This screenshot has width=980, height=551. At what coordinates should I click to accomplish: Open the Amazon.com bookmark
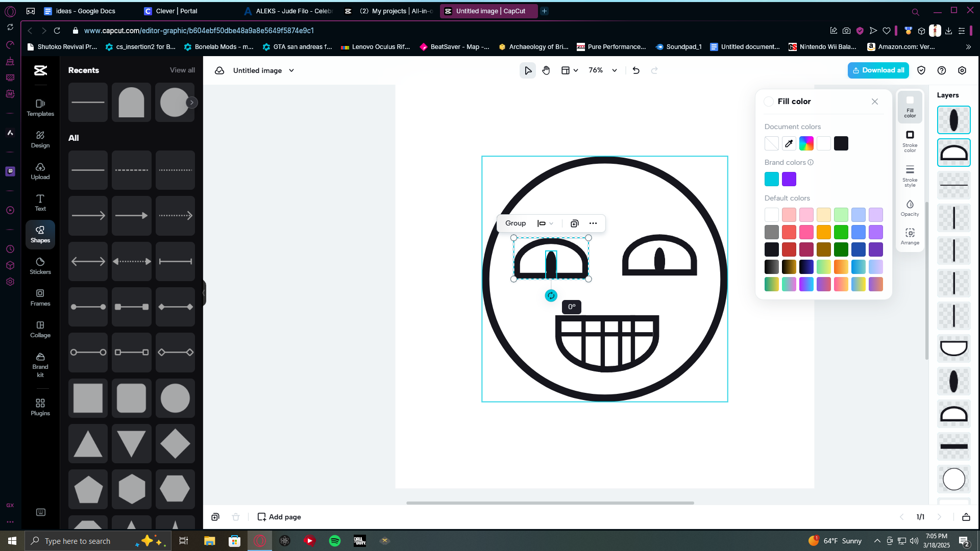click(x=901, y=46)
